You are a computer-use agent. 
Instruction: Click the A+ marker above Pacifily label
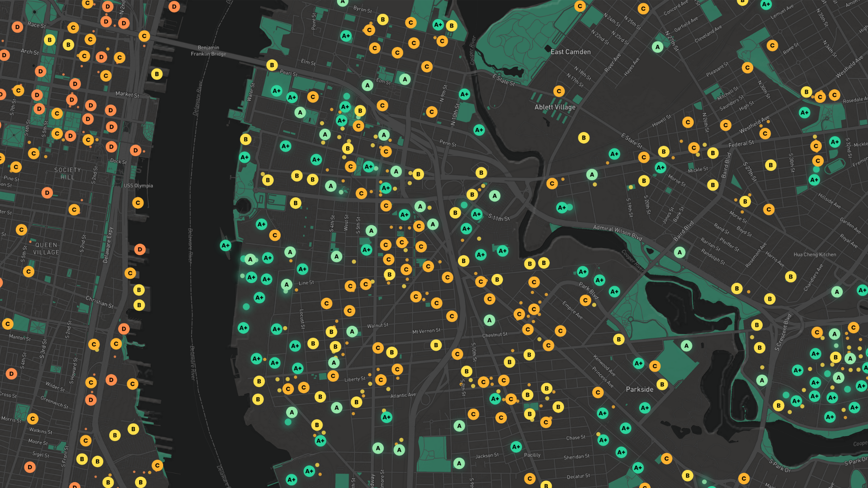tap(516, 447)
